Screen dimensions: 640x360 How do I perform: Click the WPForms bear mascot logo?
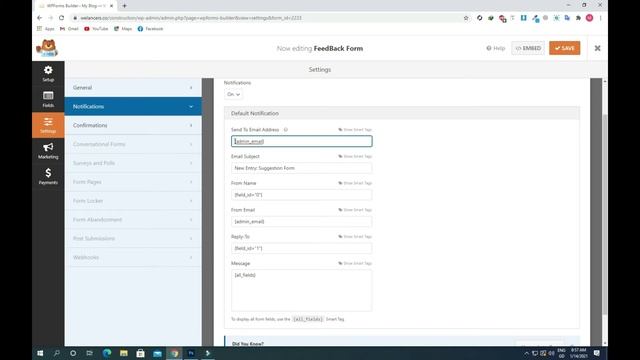pyautogui.click(x=47, y=48)
